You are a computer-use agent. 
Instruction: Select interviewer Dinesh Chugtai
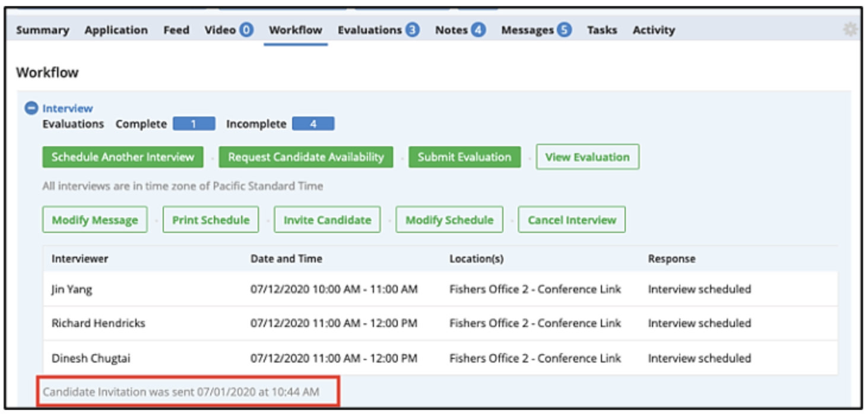click(x=91, y=358)
